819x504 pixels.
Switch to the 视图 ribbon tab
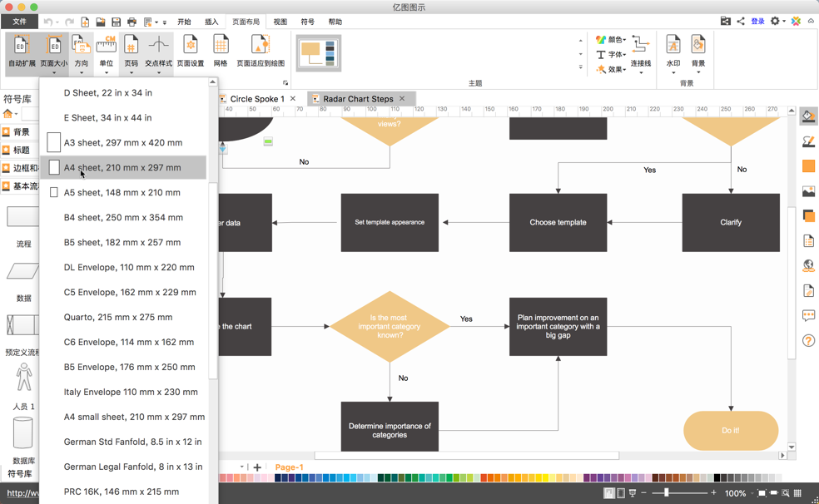coord(282,22)
